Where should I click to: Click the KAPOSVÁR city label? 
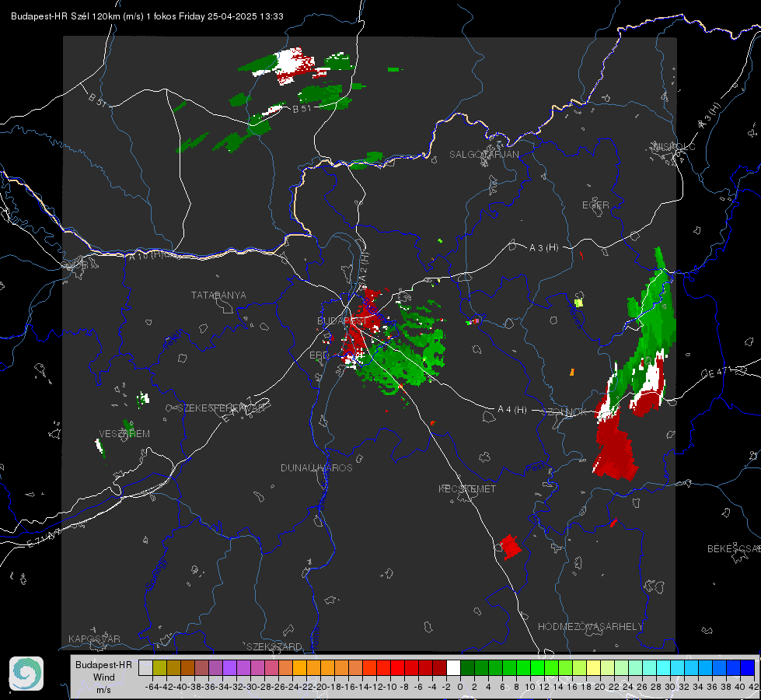click(x=94, y=639)
